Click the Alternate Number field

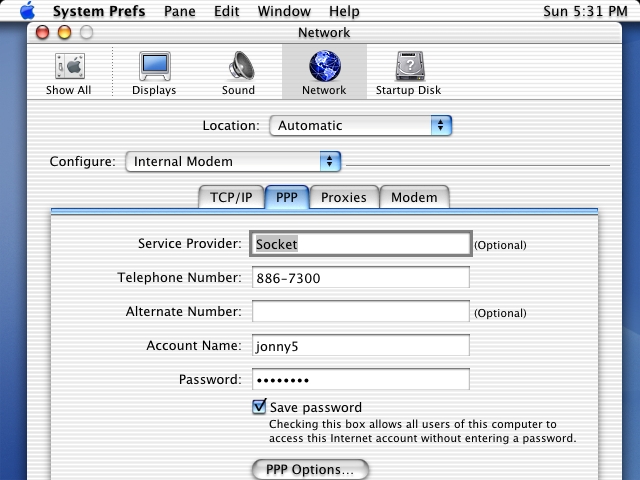(x=361, y=311)
